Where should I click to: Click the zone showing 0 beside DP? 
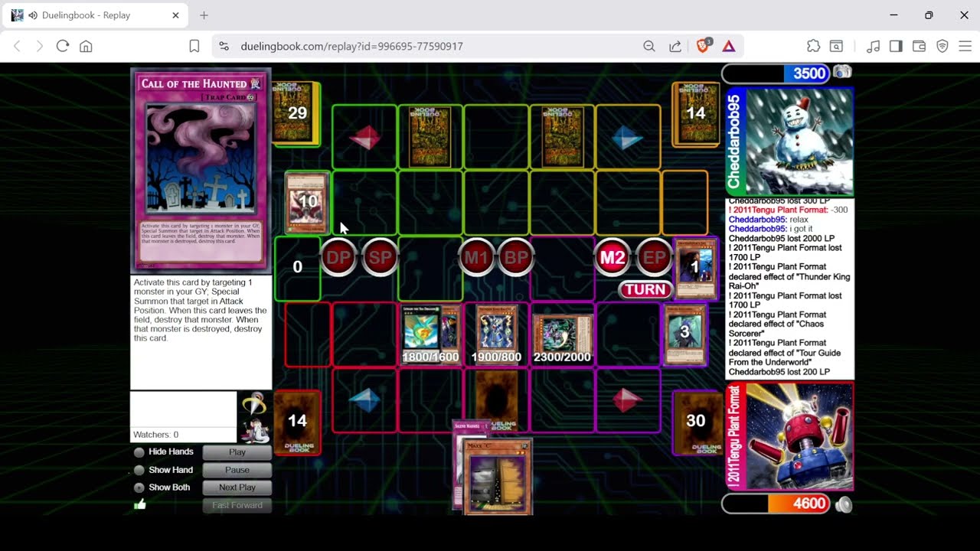click(297, 267)
